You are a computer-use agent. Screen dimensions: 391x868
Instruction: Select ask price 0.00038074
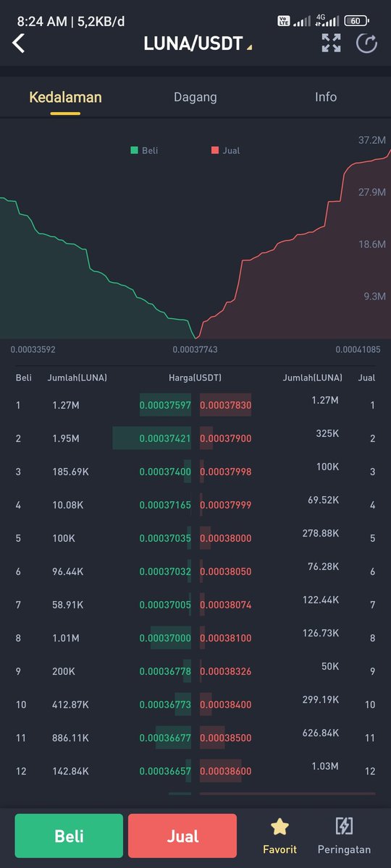click(x=226, y=605)
